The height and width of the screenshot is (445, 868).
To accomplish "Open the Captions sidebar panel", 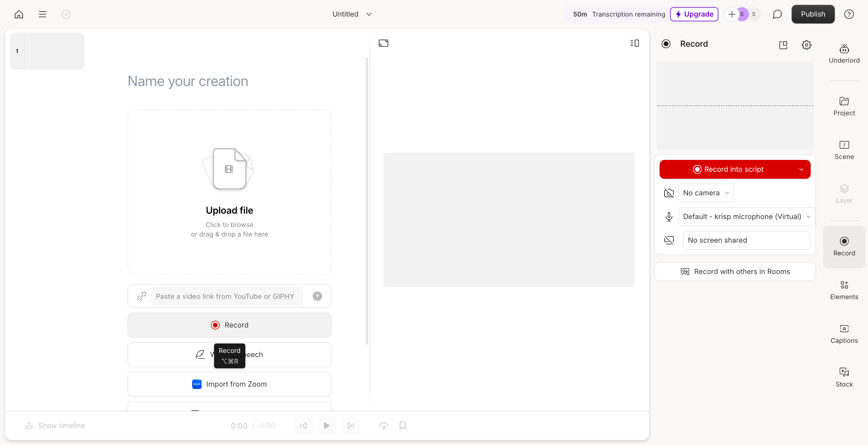I will (844, 334).
